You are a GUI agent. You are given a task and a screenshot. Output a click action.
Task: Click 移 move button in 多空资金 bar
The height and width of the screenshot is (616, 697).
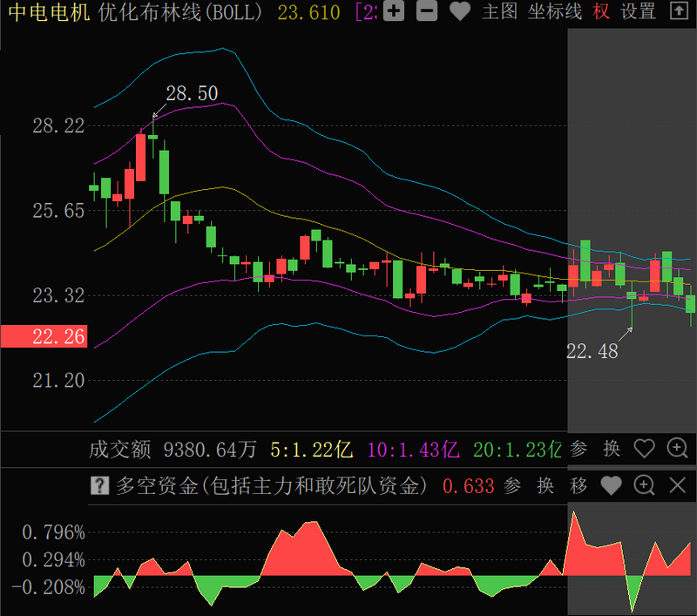[579, 486]
